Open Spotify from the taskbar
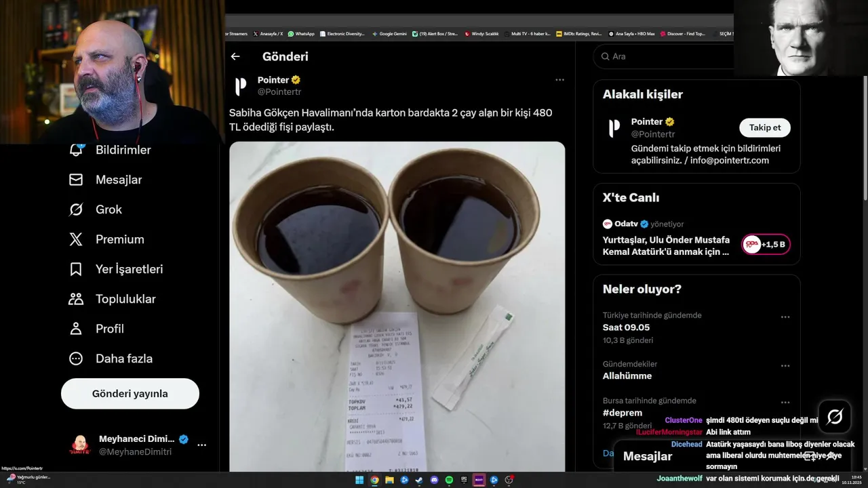The height and width of the screenshot is (488, 868). (449, 480)
